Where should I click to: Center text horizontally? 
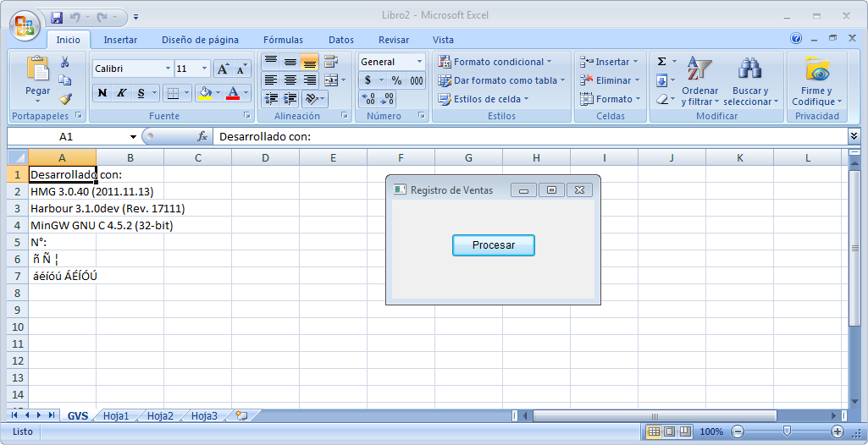[290, 80]
